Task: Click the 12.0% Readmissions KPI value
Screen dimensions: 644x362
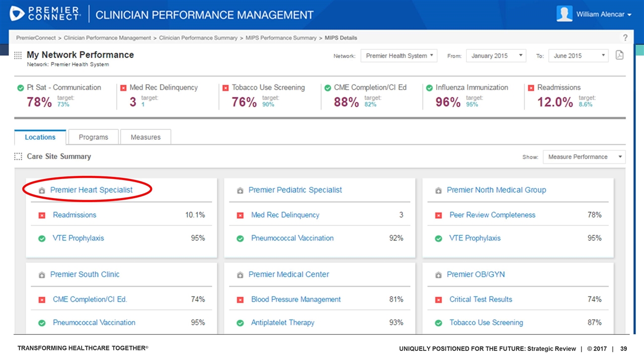Action: click(x=555, y=102)
